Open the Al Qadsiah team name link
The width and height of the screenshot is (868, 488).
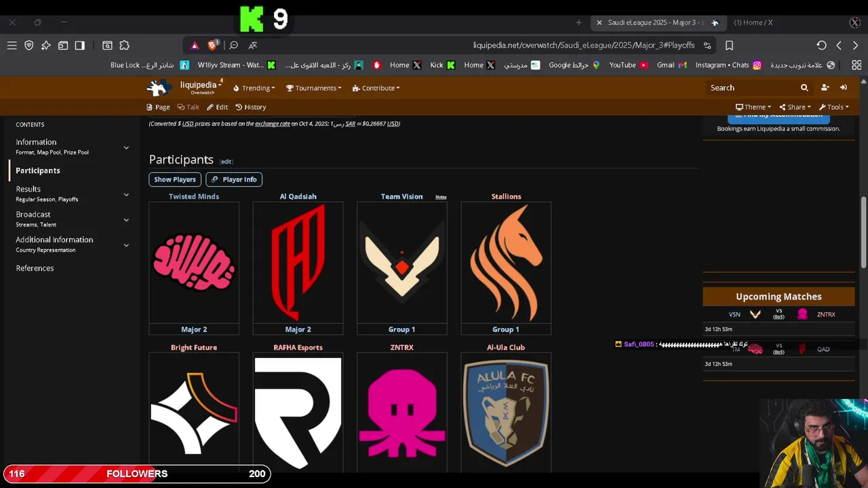point(298,197)
